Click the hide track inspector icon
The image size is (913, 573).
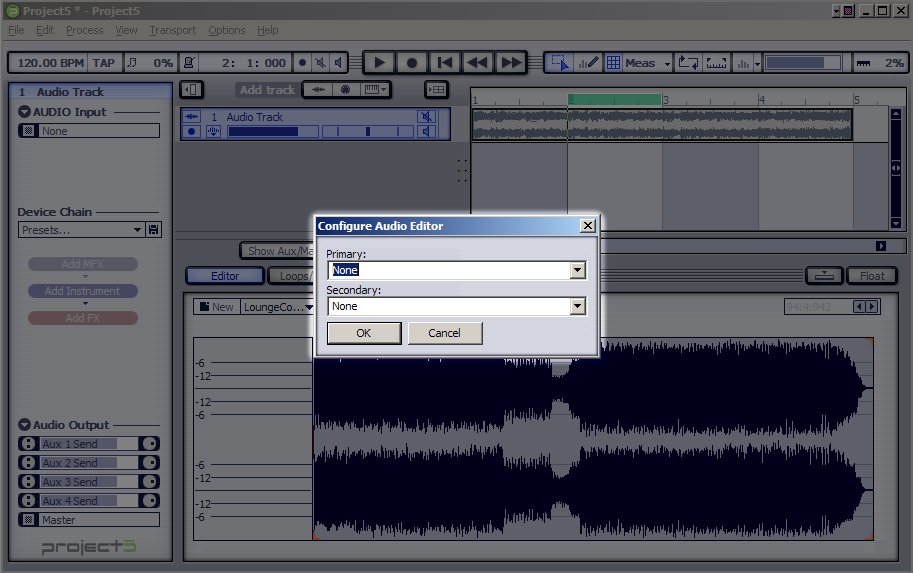[191, 90]
